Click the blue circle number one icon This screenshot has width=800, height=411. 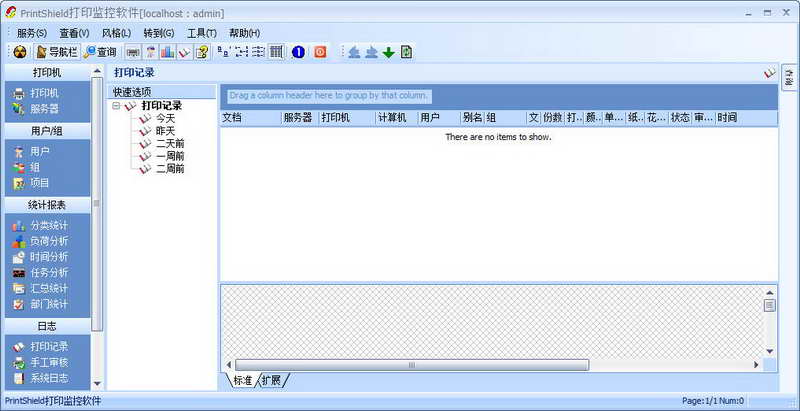(298, 52)
